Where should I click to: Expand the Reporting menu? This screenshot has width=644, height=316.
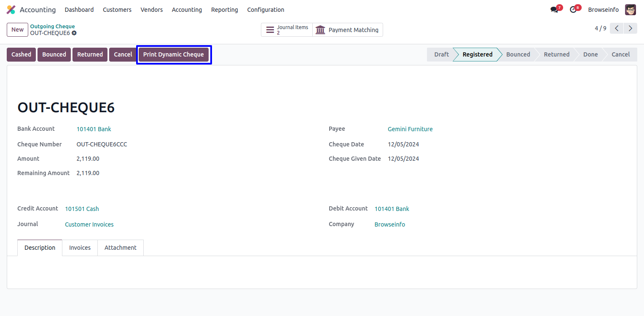pos(224,10)
